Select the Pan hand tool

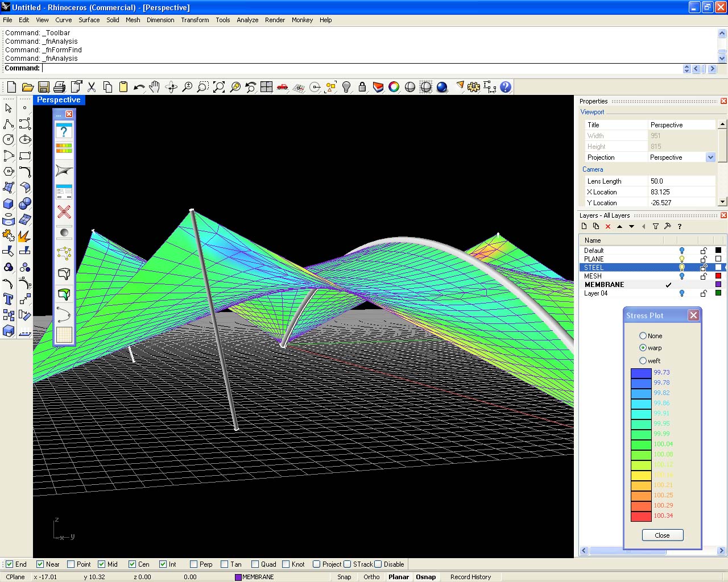click(155, 87)
